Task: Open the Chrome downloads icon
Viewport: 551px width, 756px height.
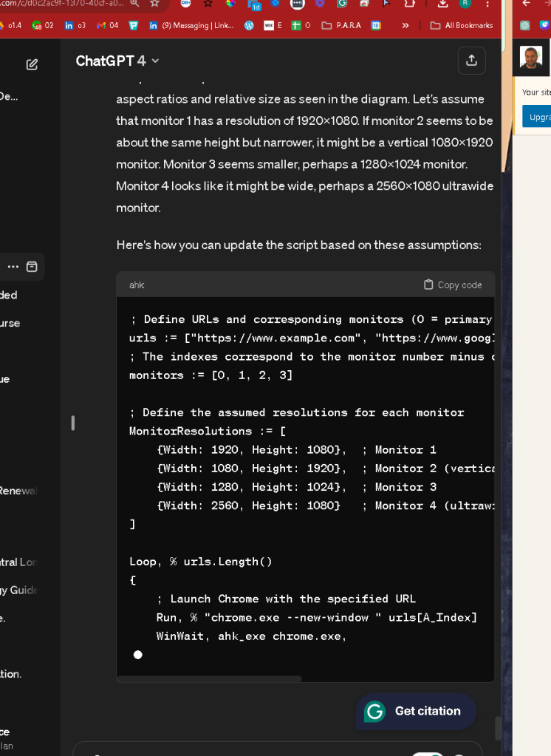Action: point(442,4)
